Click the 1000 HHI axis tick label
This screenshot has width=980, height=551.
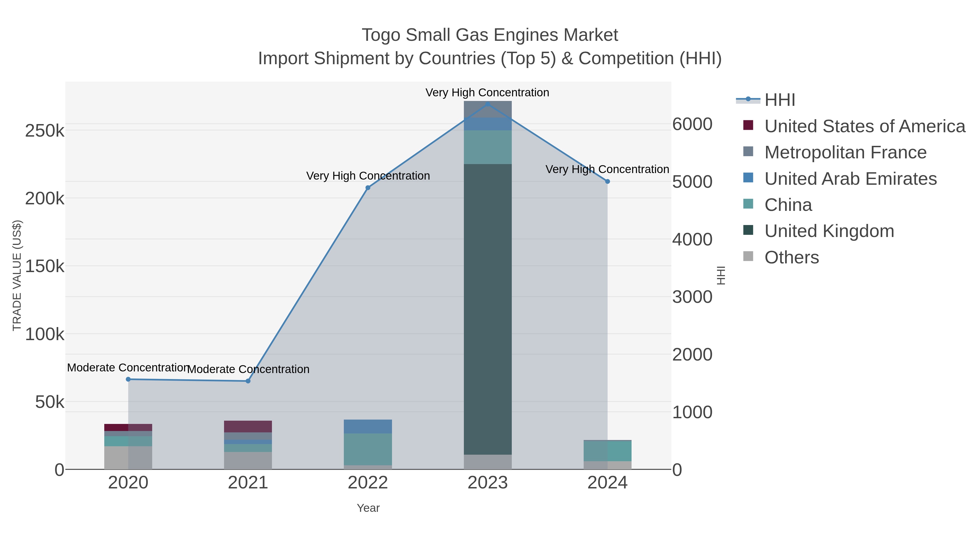pyautogui.click(x=692, y=412)
